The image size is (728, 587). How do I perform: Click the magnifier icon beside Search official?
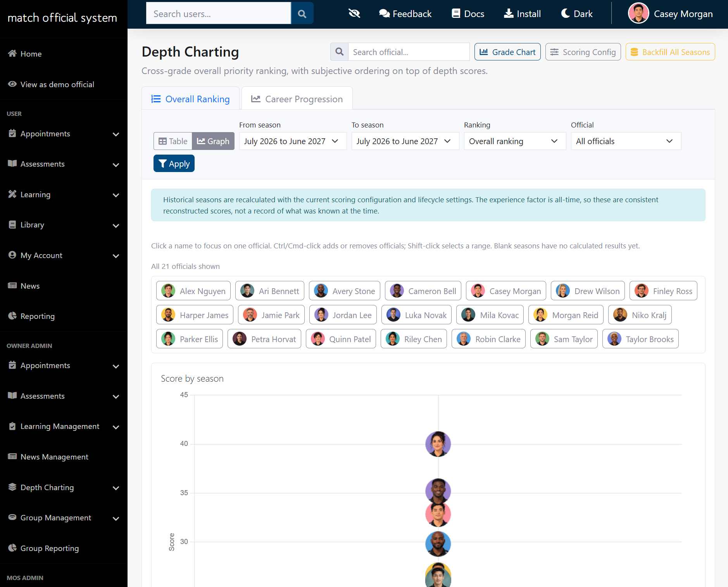(339, 52)
